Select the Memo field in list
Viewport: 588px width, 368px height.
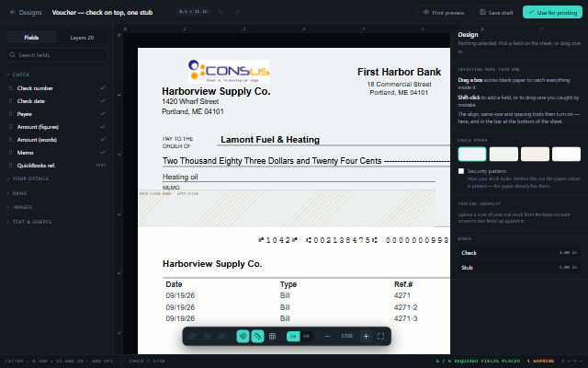[x=57, y=153]
